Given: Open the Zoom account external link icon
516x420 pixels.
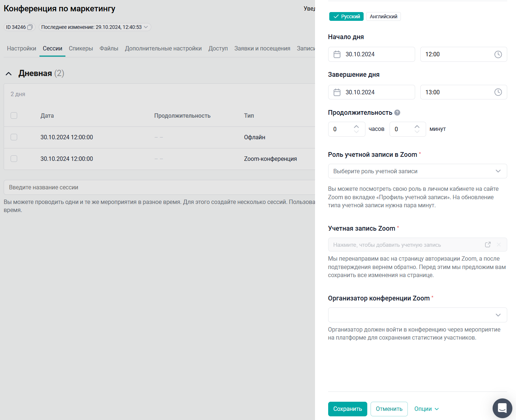Looking at the screenshot, I should (487, 245).
